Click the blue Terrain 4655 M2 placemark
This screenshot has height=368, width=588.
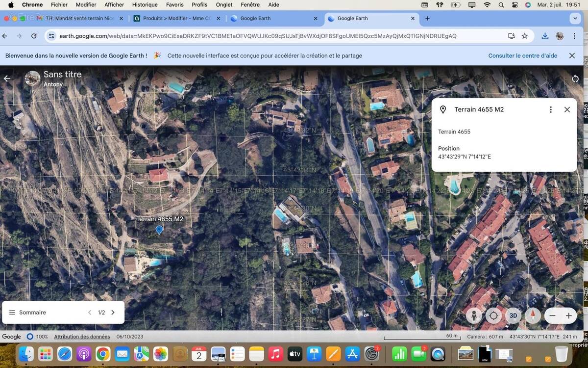coord(159,230)
